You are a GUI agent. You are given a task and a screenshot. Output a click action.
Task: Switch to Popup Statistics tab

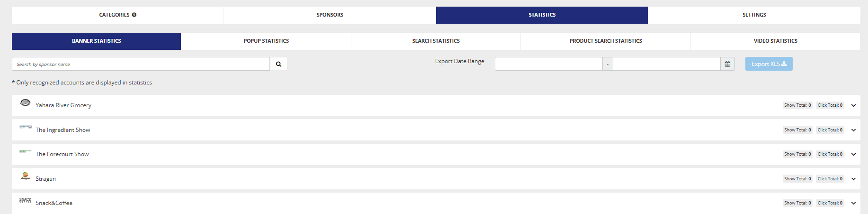point(266,41)
